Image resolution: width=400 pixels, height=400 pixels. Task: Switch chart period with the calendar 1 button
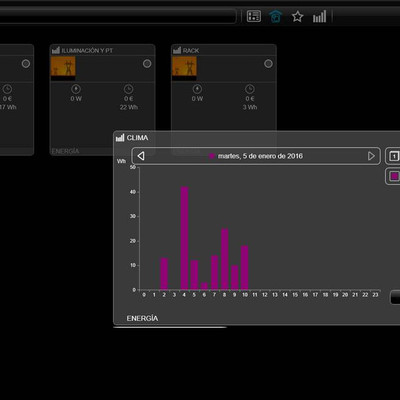click(x=394, y=156)
